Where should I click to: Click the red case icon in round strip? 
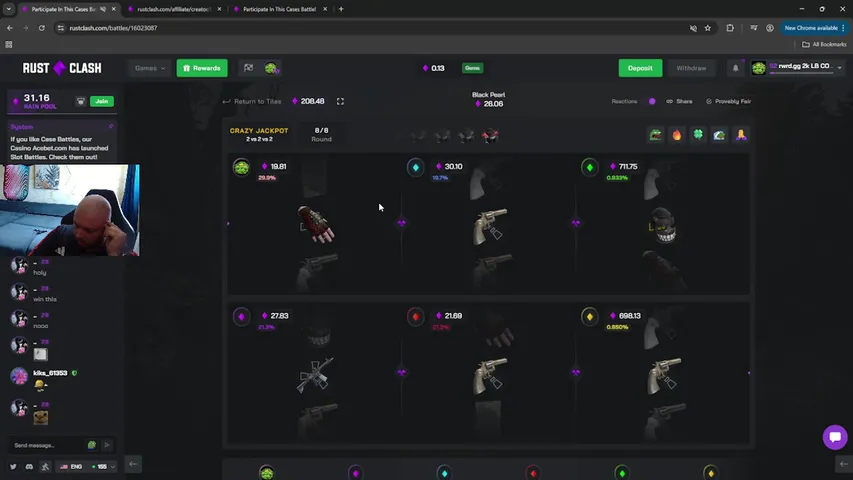tap(490, 136)
